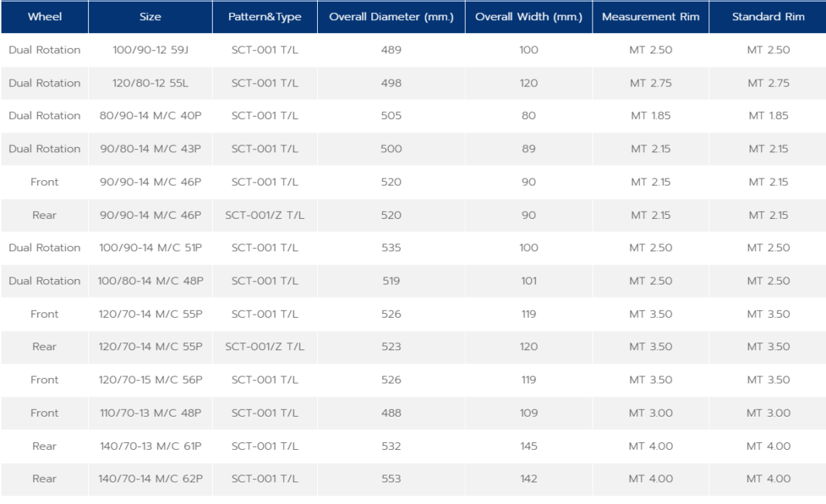
Task: Select the 120/70-15 M/C 56P size cell
Action: (150, 380)
